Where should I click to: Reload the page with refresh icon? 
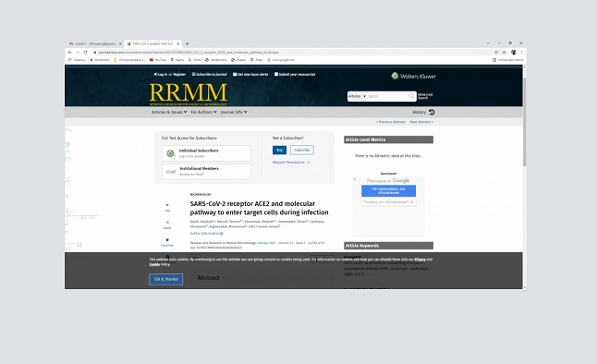pyautogui.click(x=85, y=52)
